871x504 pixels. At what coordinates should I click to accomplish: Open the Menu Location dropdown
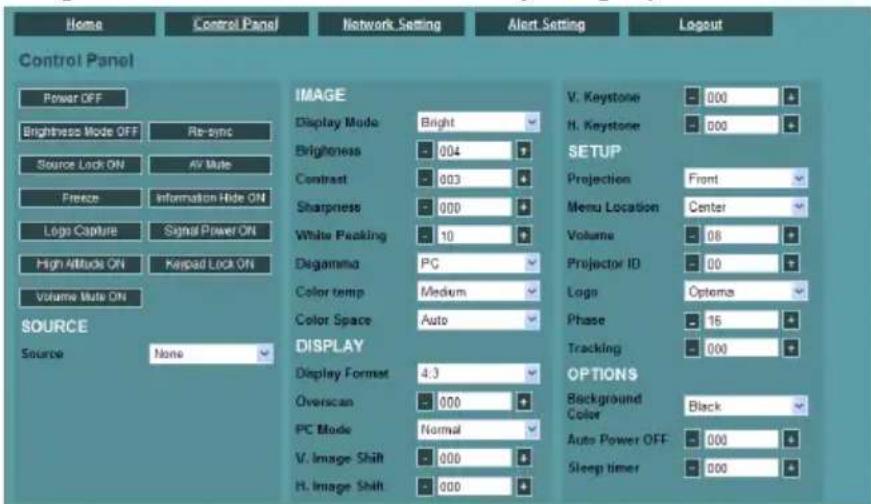(745, 207)
